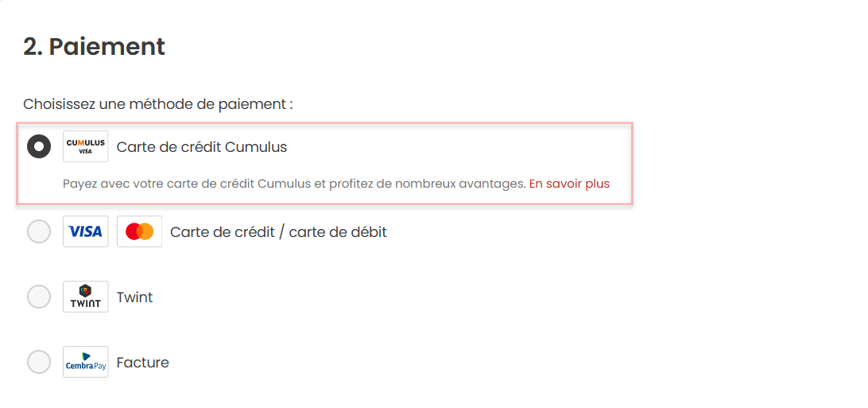868x408 pixels.
Task: Click the CembraPay logo
Action: click(85, 362)
